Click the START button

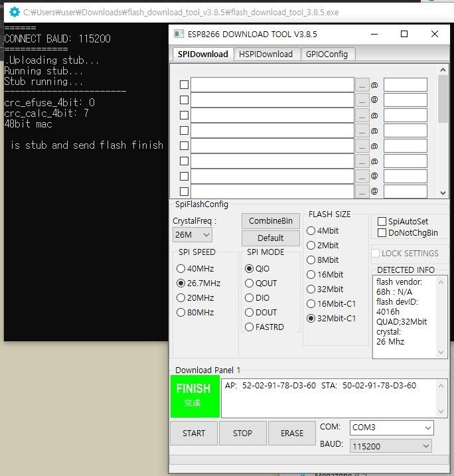click(x=194, y=434)
